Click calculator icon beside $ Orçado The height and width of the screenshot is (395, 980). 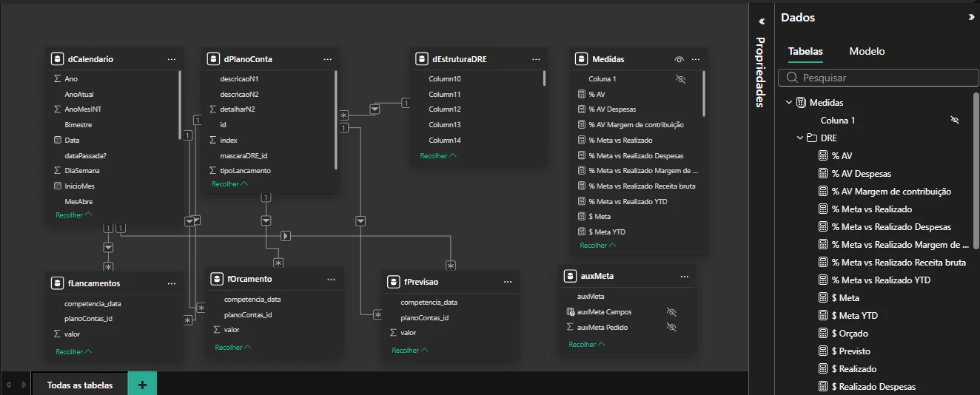coord(822,334)
